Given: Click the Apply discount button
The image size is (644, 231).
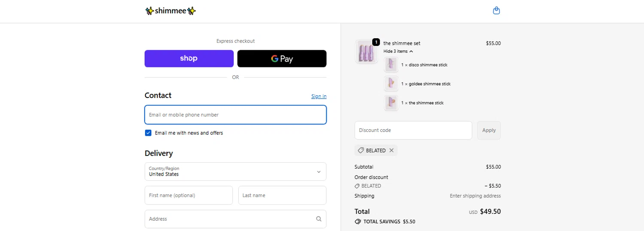Looking at the screenshot, I should (489, 130).
